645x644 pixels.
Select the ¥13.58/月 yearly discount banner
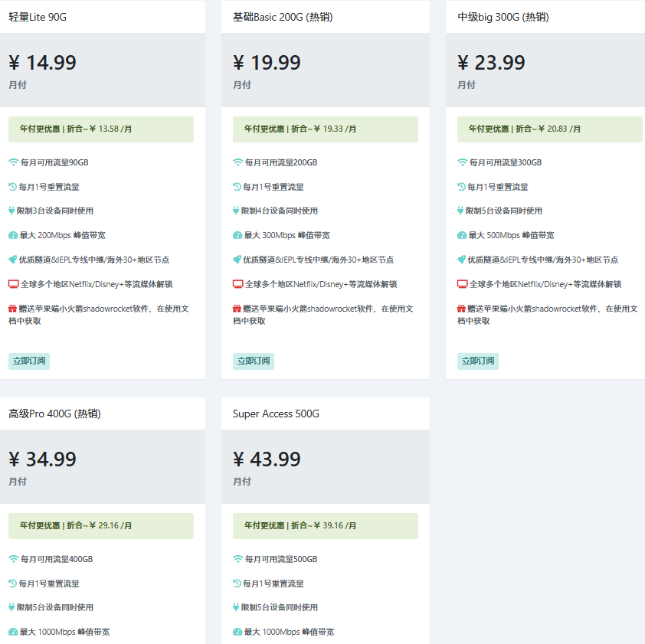(101, 129)
